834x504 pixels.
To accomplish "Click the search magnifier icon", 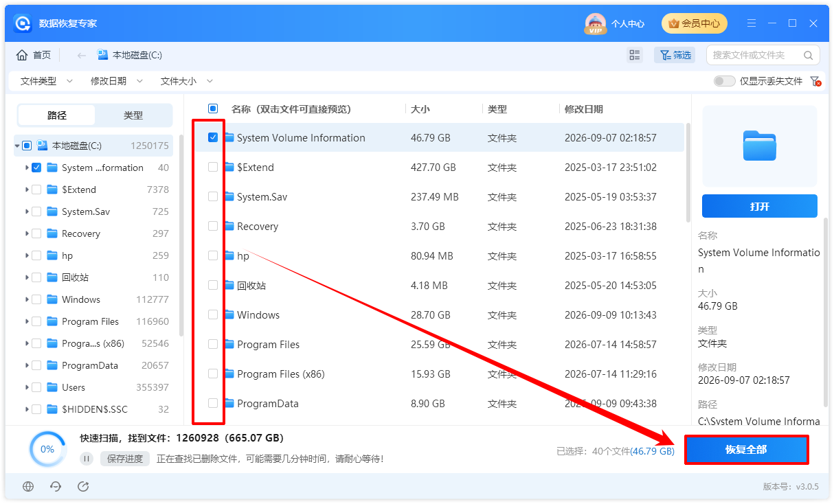I will point(808,55).
